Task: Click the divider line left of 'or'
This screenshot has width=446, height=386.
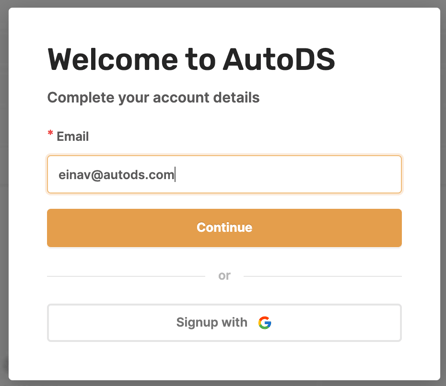Action: click(126, 276)
